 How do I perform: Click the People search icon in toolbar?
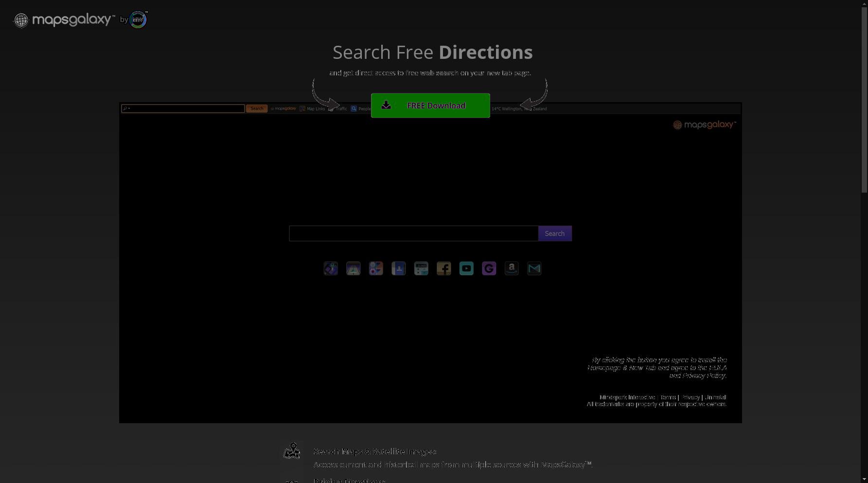354,108
